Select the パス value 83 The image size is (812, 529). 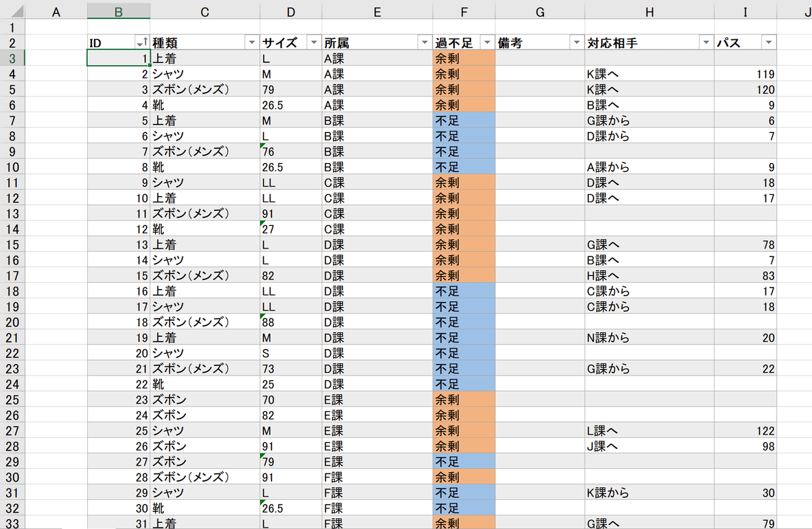click(x=746, y=276)
